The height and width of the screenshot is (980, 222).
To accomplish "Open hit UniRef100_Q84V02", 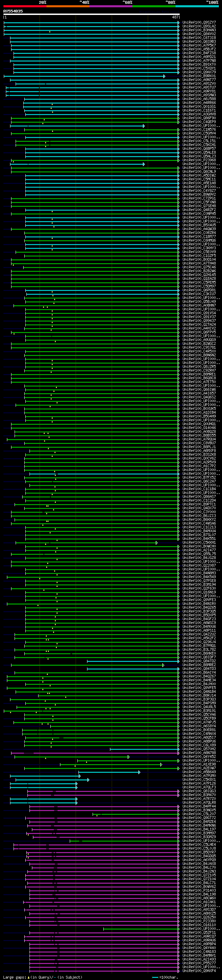I will click(x=199, y=34).
